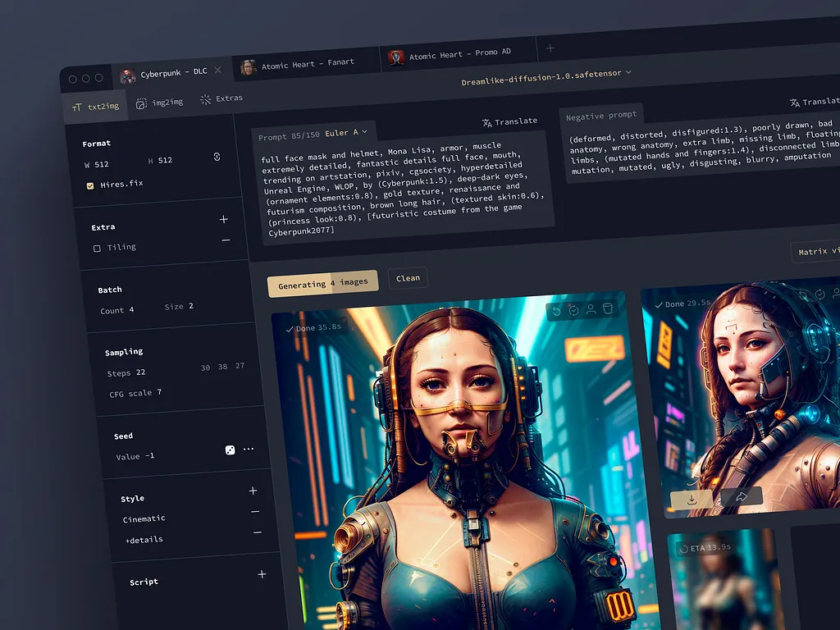
Task: Click the swap width and height icon
Action: pos(217,157)
